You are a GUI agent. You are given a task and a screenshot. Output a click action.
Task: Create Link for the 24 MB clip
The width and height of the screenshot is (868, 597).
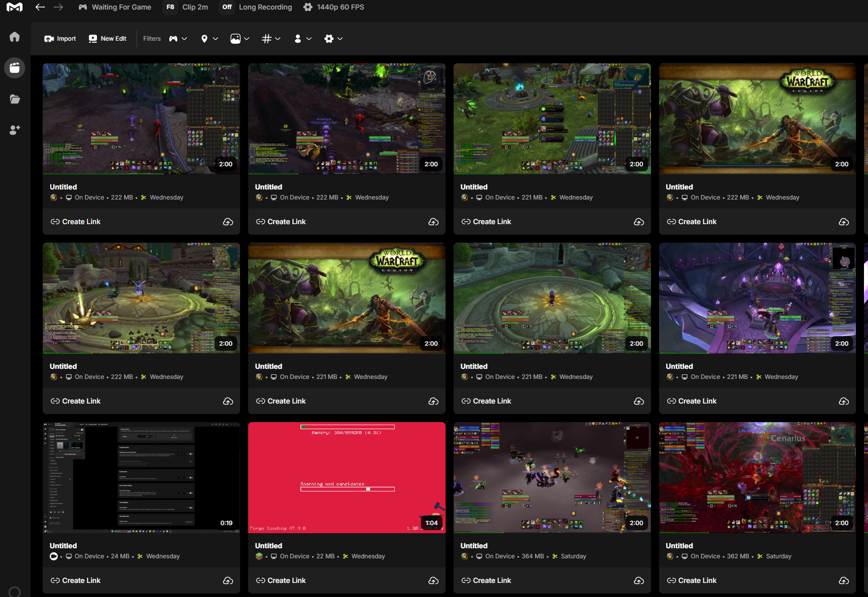pos(75,580)
